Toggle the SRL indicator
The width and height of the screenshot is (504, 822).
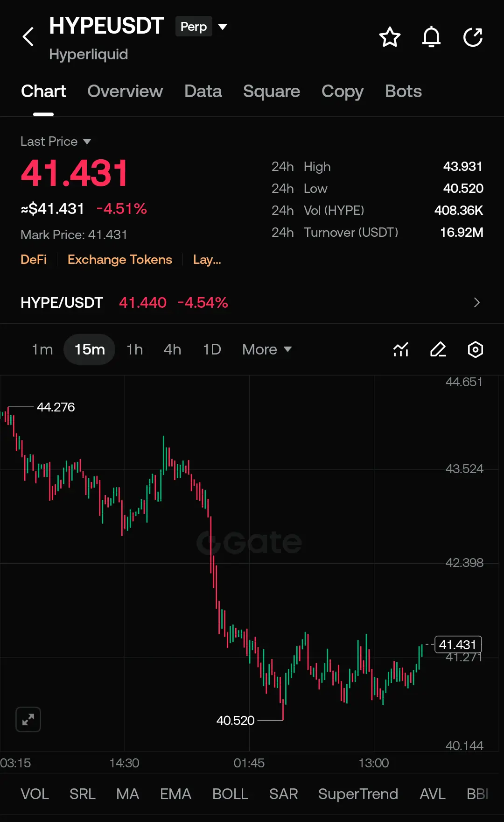point(83,794)
